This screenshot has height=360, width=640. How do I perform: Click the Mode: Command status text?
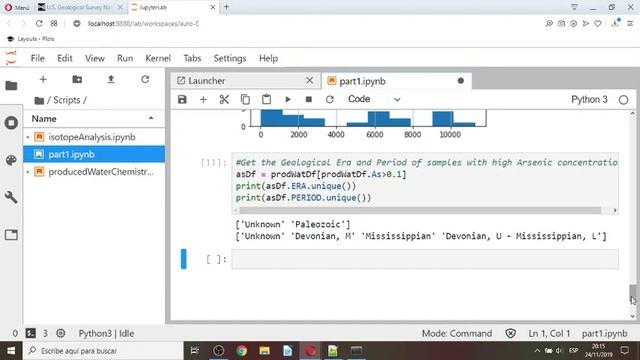click(457, 333)
